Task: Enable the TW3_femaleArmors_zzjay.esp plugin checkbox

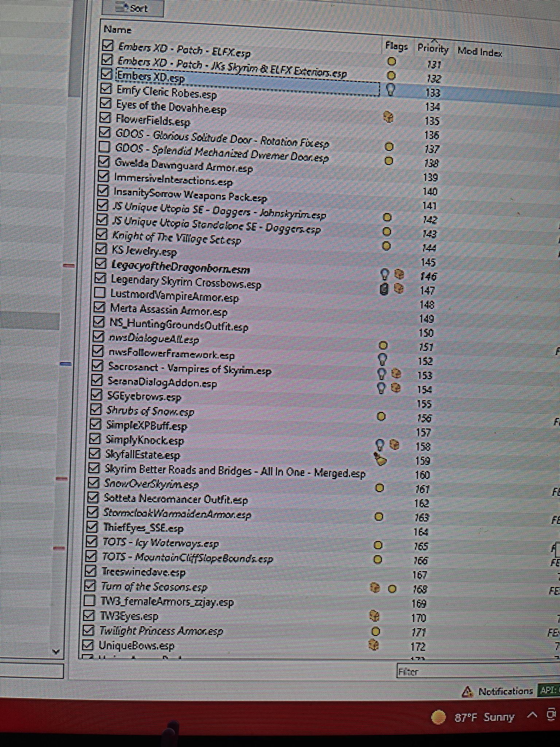Action: [89, 601]
